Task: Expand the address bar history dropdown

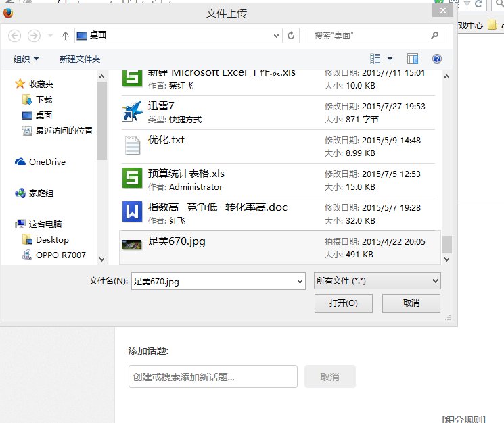Action: [276, 36]
